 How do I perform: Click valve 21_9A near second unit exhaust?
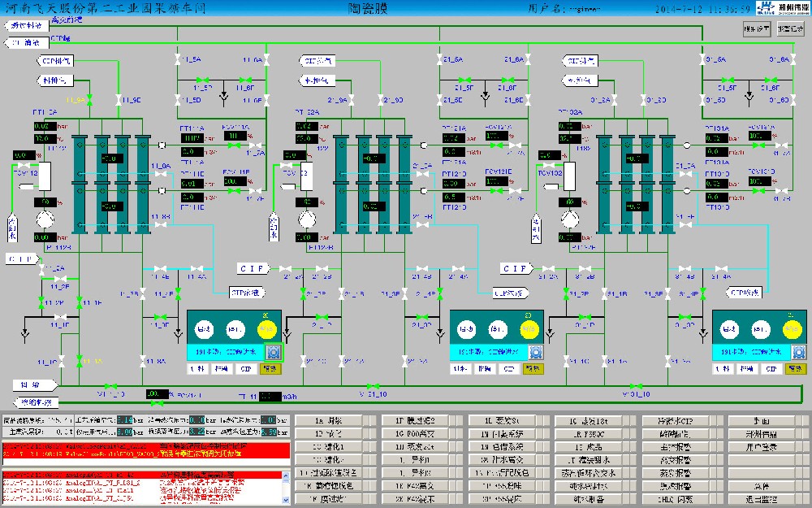[352, 100]
